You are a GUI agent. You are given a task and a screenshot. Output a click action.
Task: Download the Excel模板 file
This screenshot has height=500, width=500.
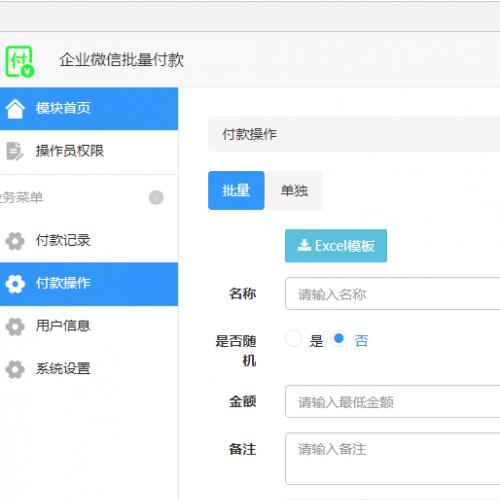336,246
